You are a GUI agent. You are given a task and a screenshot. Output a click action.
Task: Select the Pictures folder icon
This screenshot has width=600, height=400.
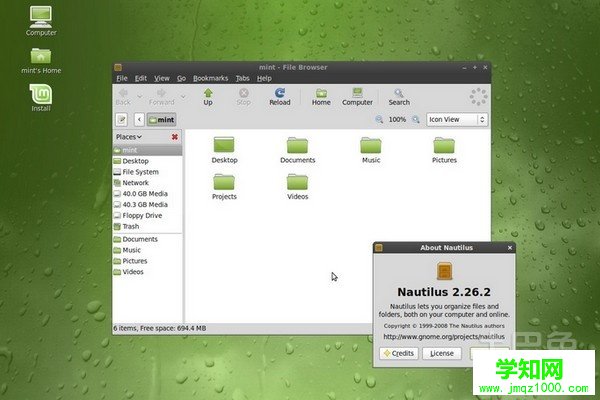click(x=444, y=150)
